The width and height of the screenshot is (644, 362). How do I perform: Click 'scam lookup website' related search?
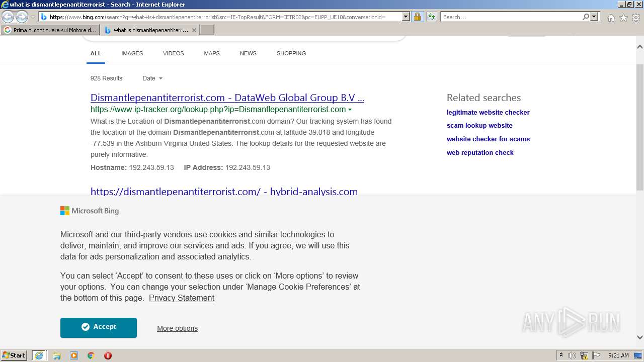479,125
